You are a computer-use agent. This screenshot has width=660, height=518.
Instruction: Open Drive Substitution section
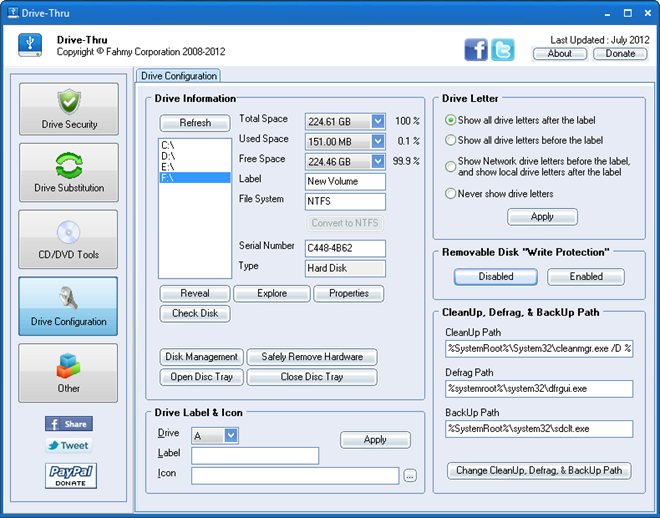coord(68,173)
